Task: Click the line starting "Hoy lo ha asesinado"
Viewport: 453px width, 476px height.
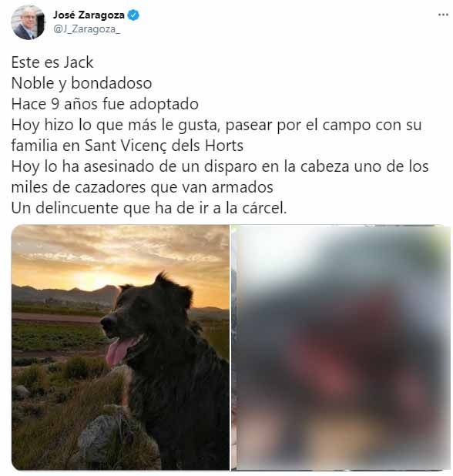Action: (220, 166)
